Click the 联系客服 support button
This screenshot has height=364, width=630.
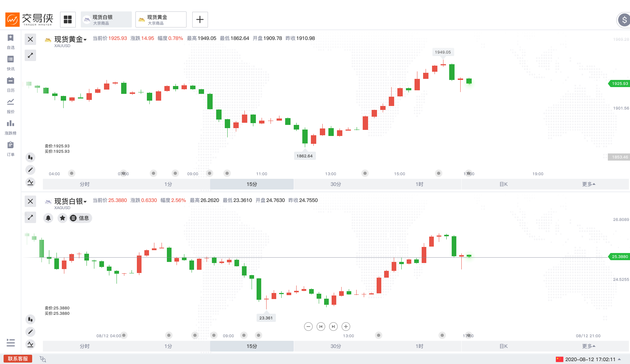click(x=18, y=359)
